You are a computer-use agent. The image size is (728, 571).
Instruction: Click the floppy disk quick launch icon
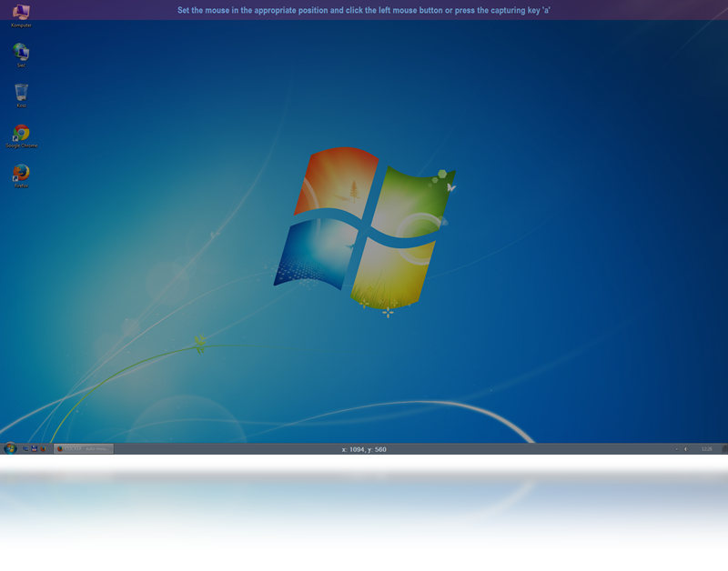[x=35, y=448]
